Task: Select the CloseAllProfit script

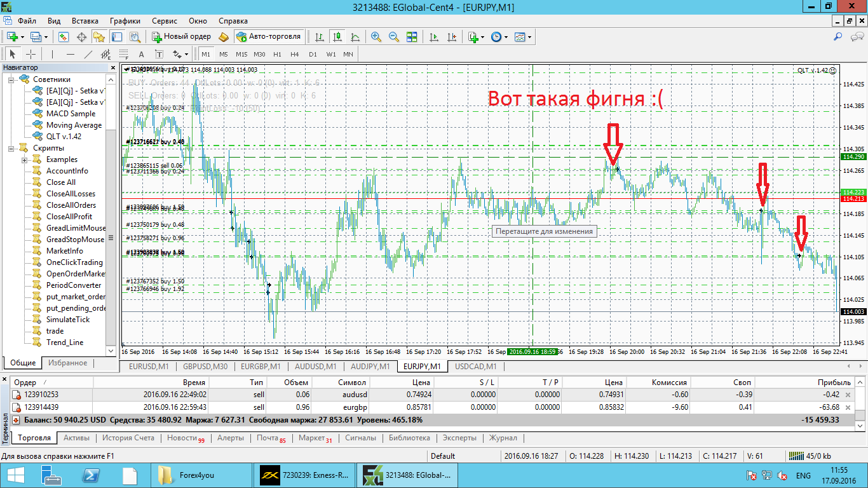Action: 69,217
